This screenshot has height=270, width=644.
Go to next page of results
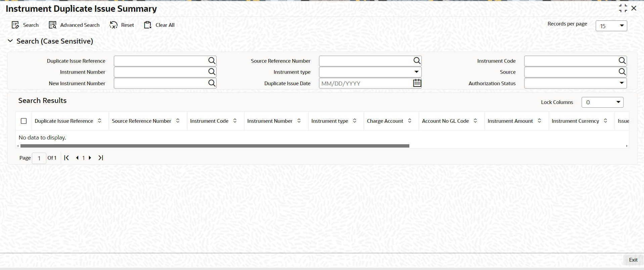(90, 158)
